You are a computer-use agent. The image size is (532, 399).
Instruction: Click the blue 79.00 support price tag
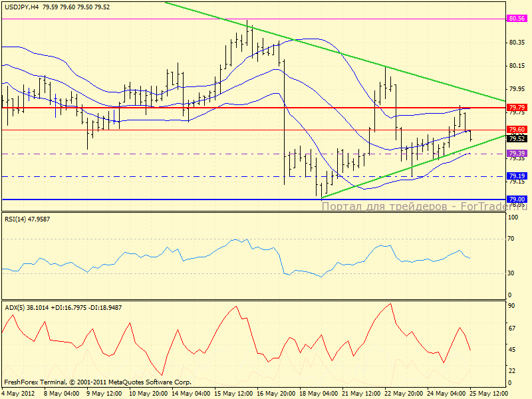click(517, 199)
